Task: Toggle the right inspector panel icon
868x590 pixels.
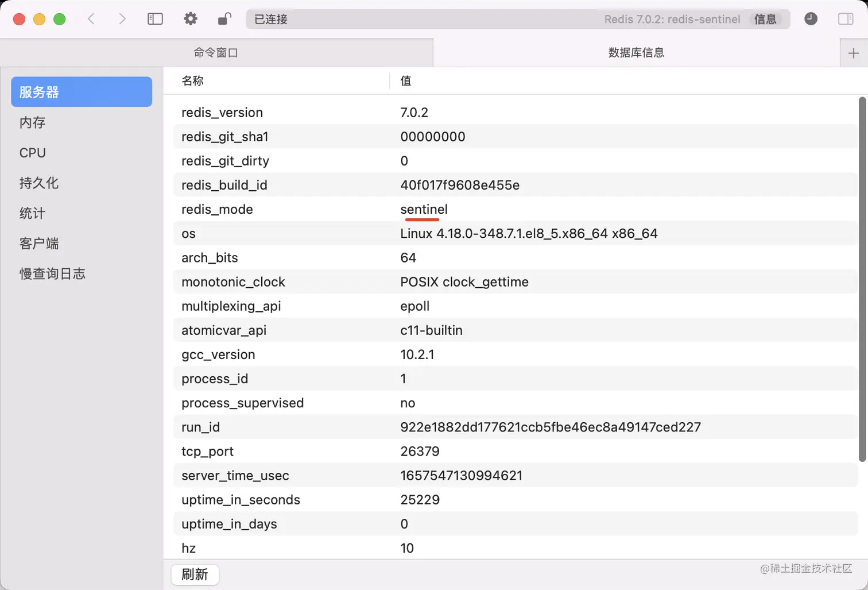Action: 845,18
